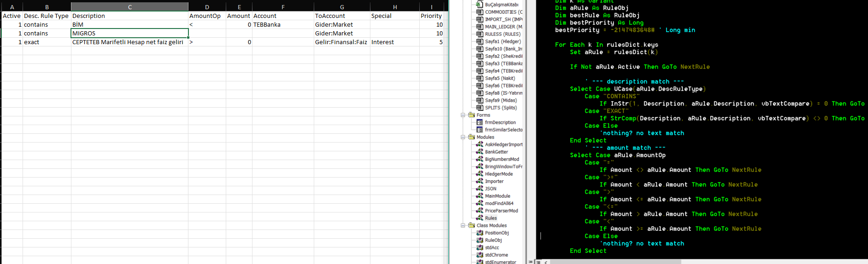Select Sayfa9 (Midas) sheet icon
The height and width of the screenshot is (264, 868).
480,100
